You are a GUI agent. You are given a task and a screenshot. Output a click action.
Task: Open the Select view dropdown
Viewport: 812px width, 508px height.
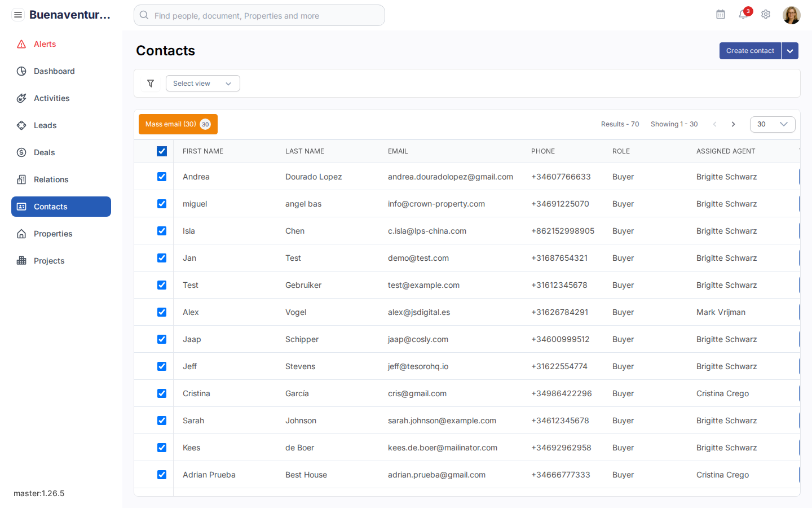(203, 84)
